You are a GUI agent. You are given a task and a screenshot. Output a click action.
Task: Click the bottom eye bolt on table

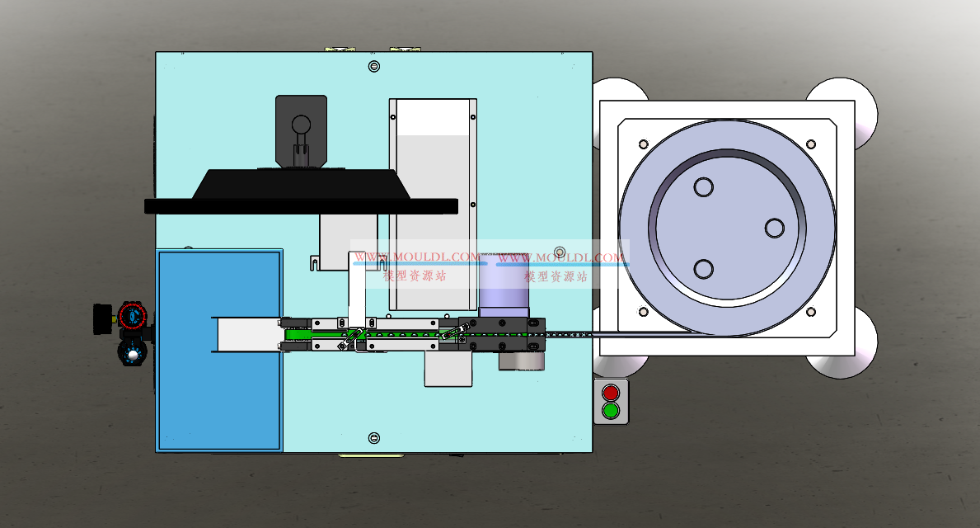pyautogui.click(x=374, y=437)
